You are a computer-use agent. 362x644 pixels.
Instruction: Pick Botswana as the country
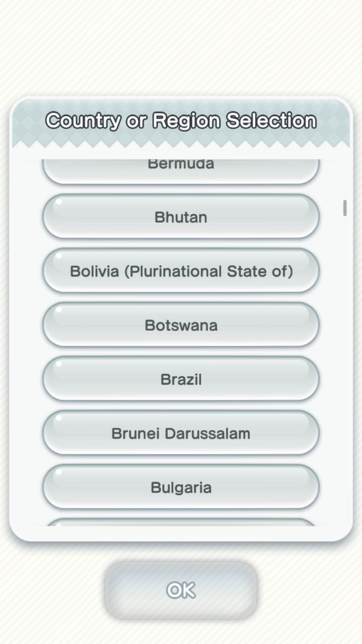point(181,325)
